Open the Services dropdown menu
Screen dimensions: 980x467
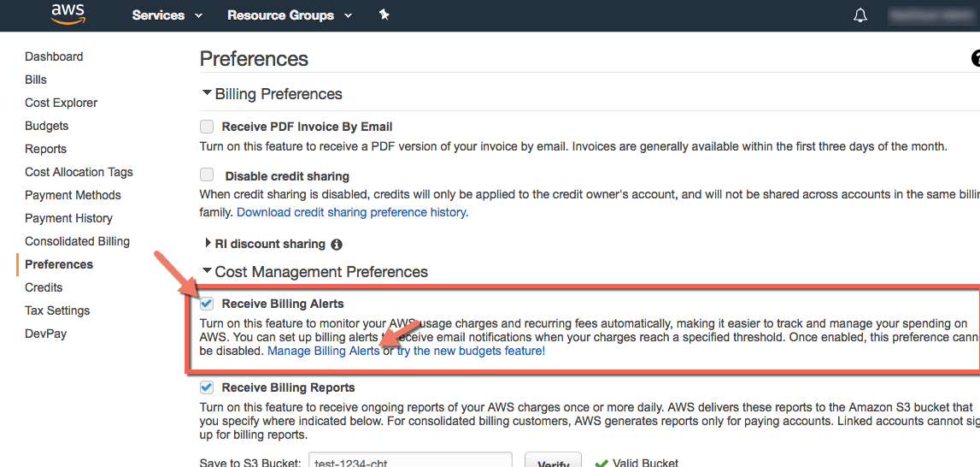pyautogui.click(x=167, y=15)
